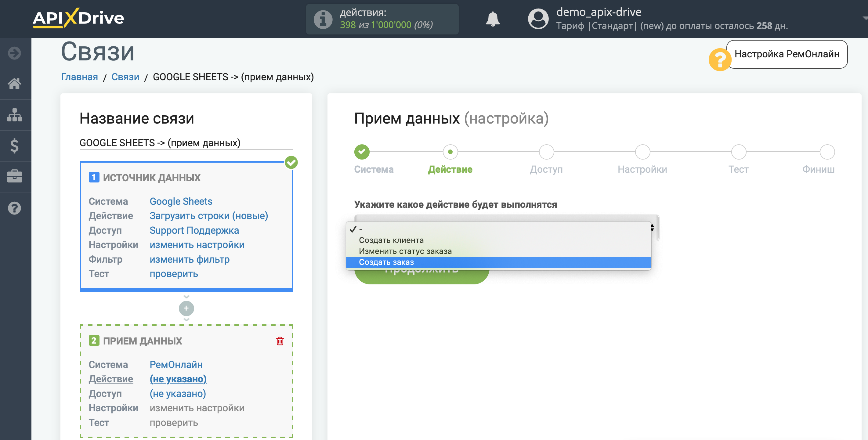Image resolution: width=868 pixels, height=440 pixels.
Task: Click Support Поддержка access link
Action: pos(194,230)
